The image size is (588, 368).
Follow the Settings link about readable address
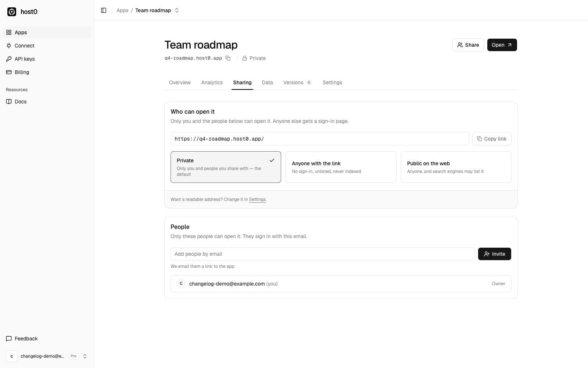257,199
